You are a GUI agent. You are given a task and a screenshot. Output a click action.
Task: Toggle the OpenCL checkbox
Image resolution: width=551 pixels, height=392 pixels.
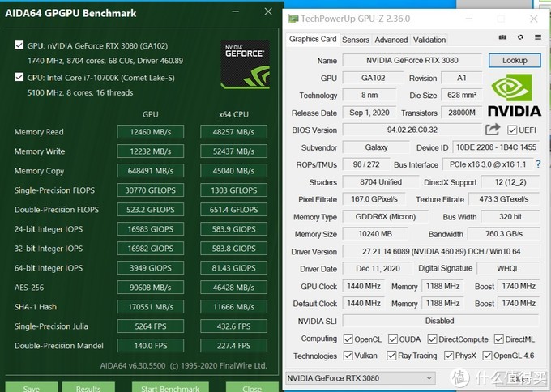pyautogui.click(x=348, y=339)
